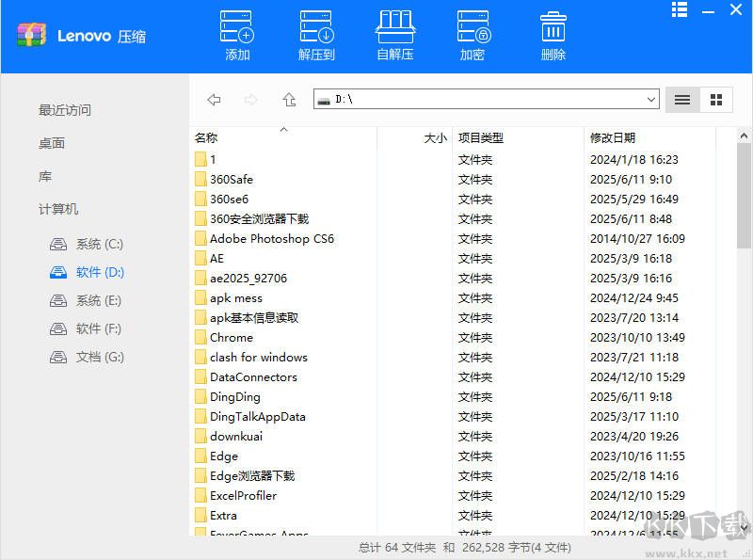Screen dimensions: 753x560
Task: Open drive 软件 (D:)
Action: 87,272
